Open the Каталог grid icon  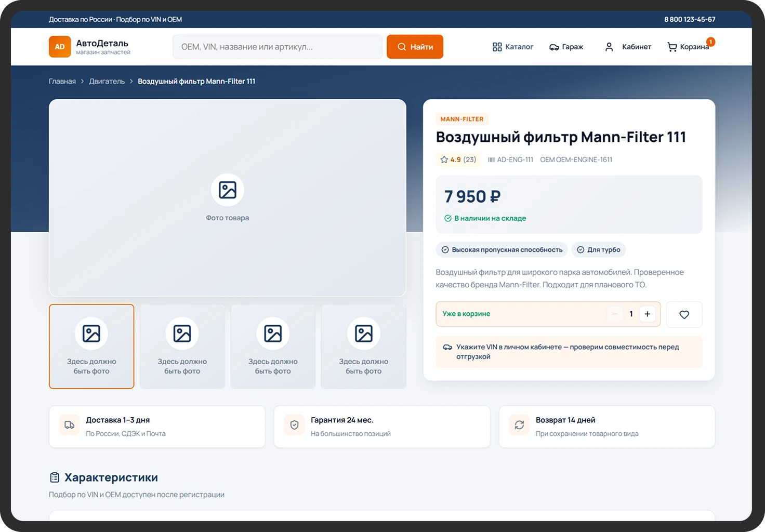pos(497,47)
